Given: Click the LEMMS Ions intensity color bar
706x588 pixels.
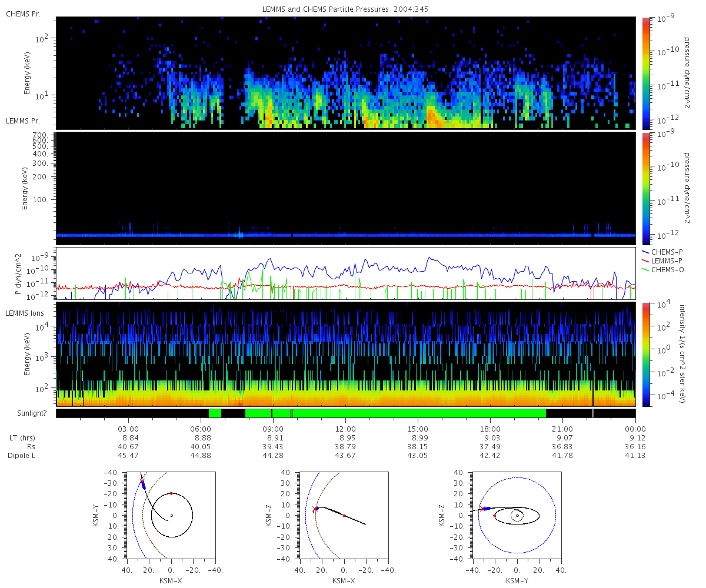Looking at the screenshot, I should 645,354.
